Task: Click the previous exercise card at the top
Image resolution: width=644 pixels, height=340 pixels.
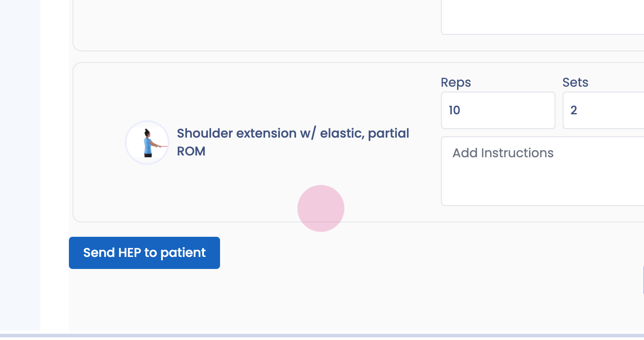Action: click(255, 27)
